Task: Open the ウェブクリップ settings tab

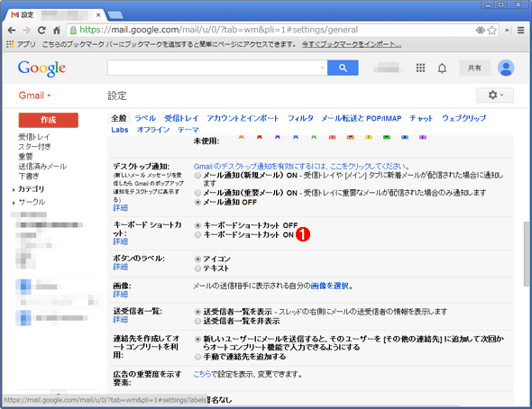Action: [x=464, y=118]
